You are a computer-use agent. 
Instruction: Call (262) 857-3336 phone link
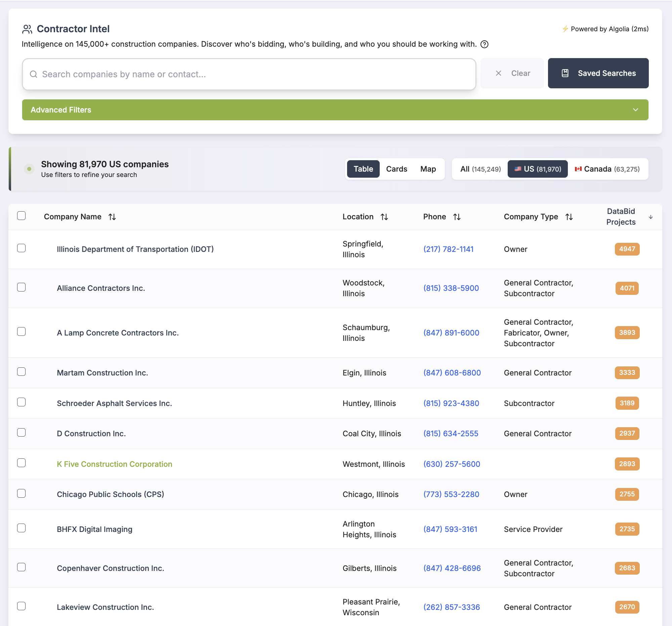point(452,608)
